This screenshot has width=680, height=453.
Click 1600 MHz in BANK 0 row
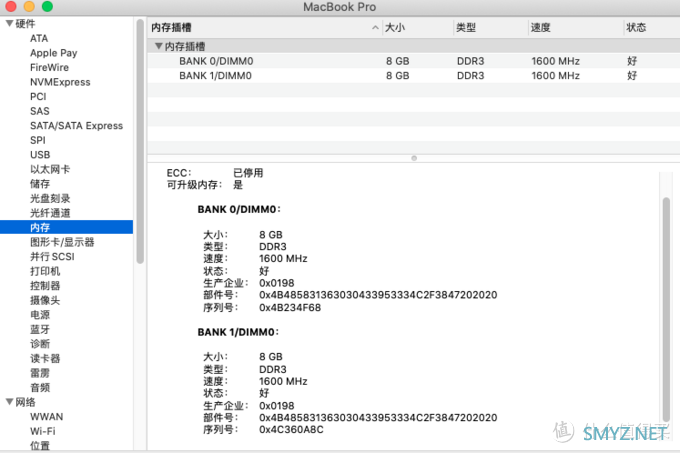(556, 61)
